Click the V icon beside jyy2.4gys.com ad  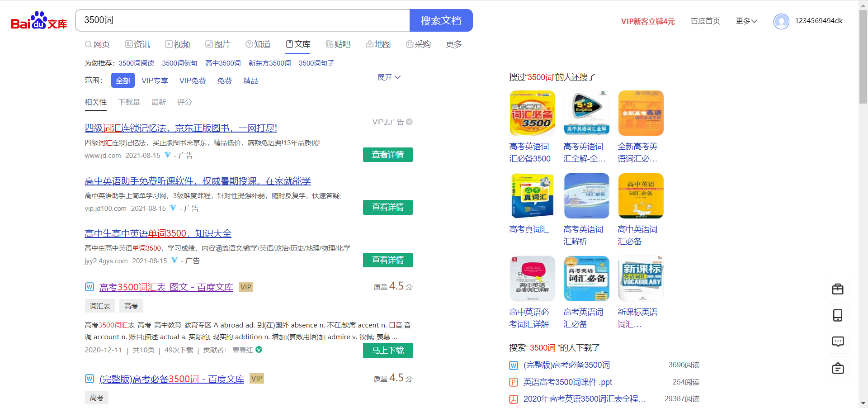pyautogui.click(x=175, y=261)
